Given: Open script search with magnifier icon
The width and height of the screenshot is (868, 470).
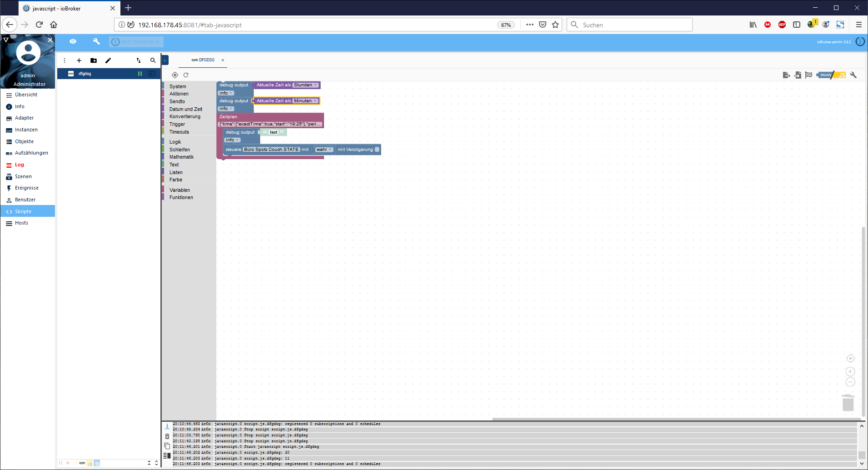Looking at the screenshot, I should click(x=153, y=60).
